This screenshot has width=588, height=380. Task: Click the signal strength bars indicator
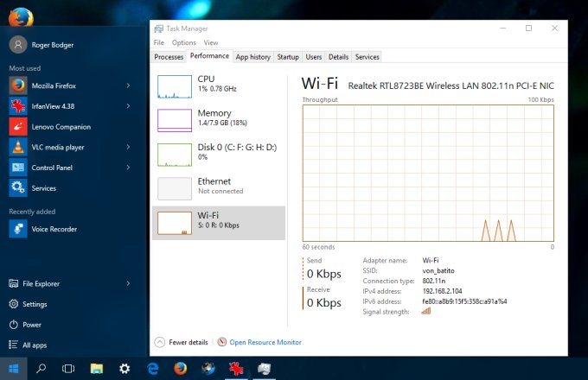pos(426,311)
